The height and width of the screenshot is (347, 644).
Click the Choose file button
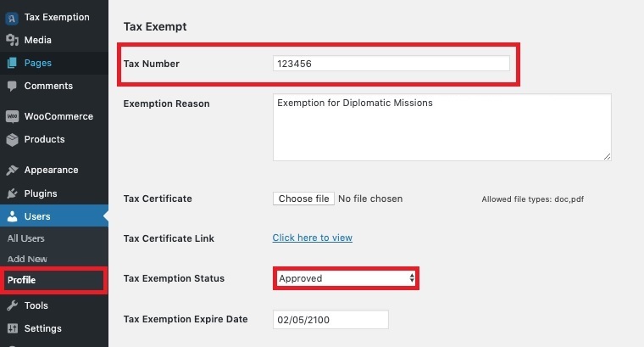click(x=303, y=199)
